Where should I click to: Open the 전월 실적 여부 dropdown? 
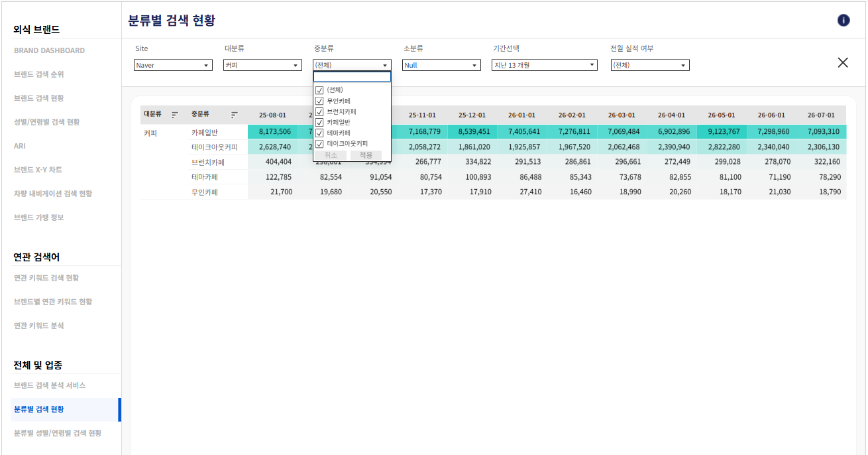650,65
